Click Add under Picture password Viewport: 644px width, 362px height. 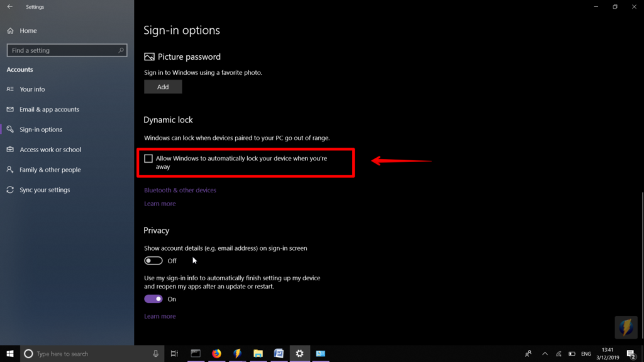pyautogui.click(x=163, y=87)
